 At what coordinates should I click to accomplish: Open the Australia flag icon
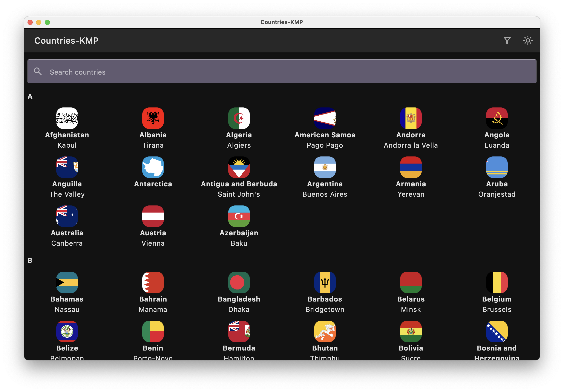(67, 216)
